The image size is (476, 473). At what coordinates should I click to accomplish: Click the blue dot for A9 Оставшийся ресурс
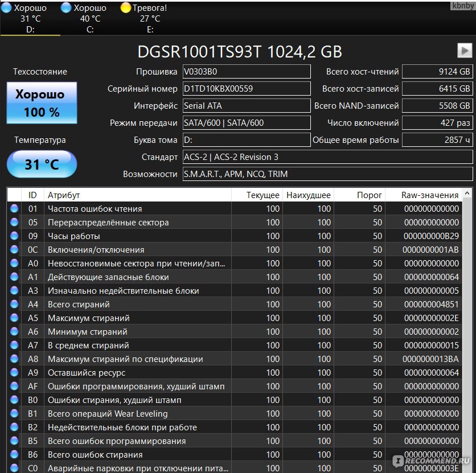pos(14,372)
